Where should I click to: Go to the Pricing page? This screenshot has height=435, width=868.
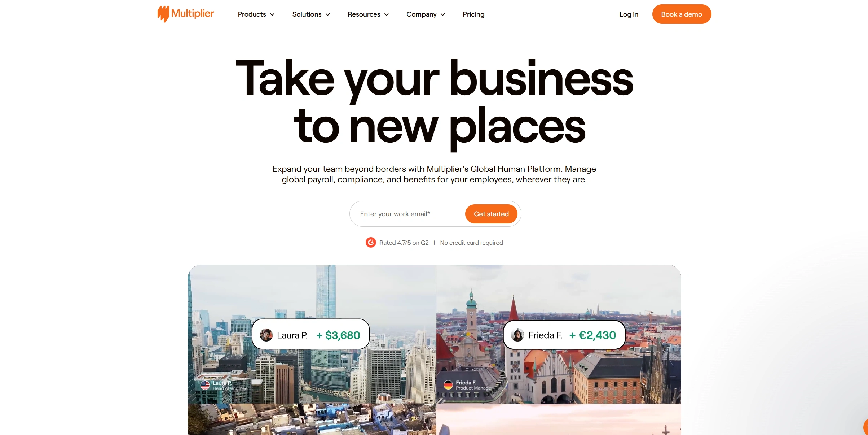[x=473, y=14]
